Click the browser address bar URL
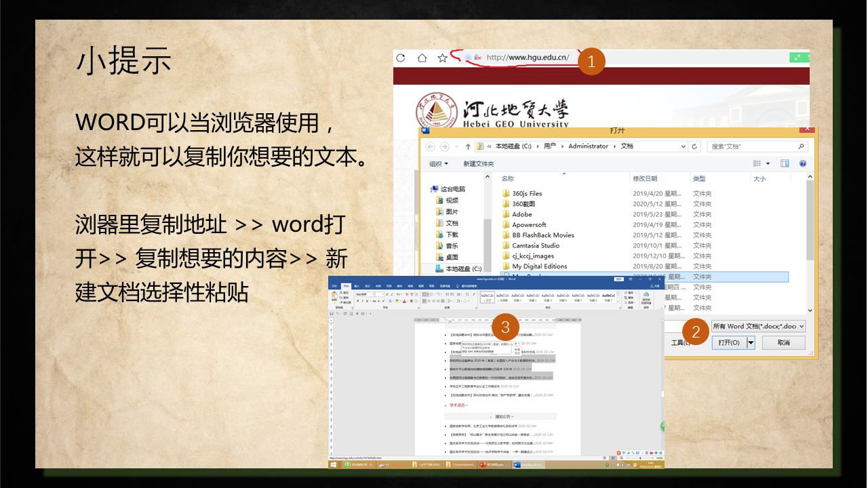 click(528, 58)
